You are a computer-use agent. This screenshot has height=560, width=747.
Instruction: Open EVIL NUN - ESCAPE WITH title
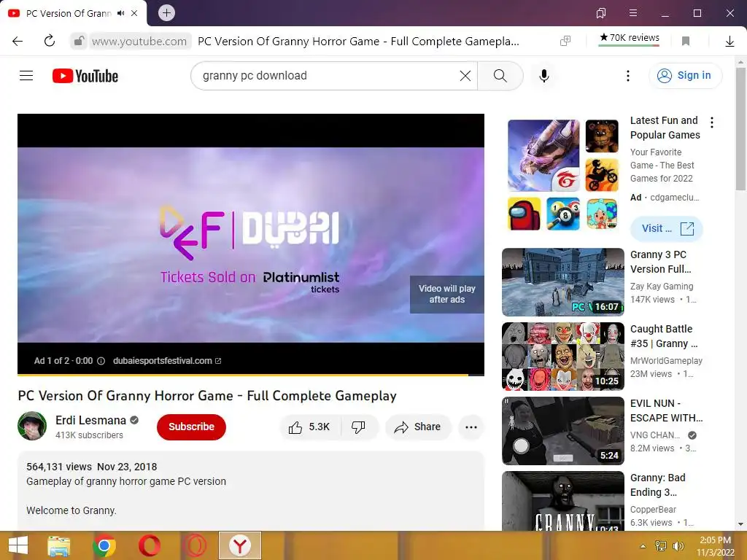pos(667,411)
